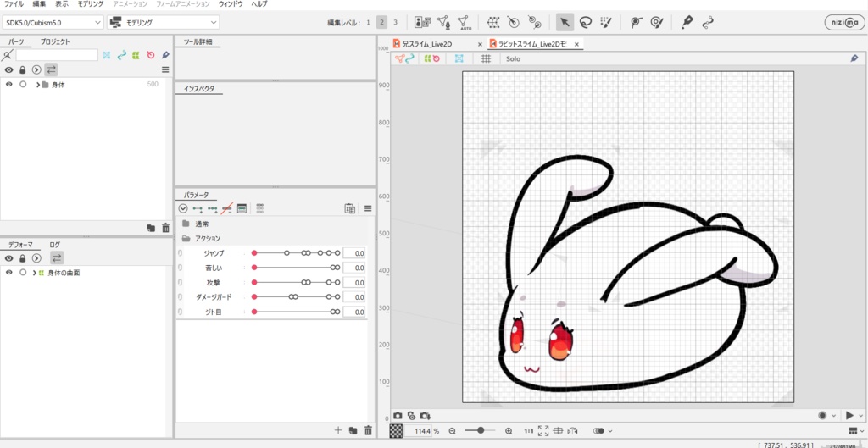This screenshot has width=868, height=448.
Task: Click the canvas zoom slider
Action: point(480,430)
